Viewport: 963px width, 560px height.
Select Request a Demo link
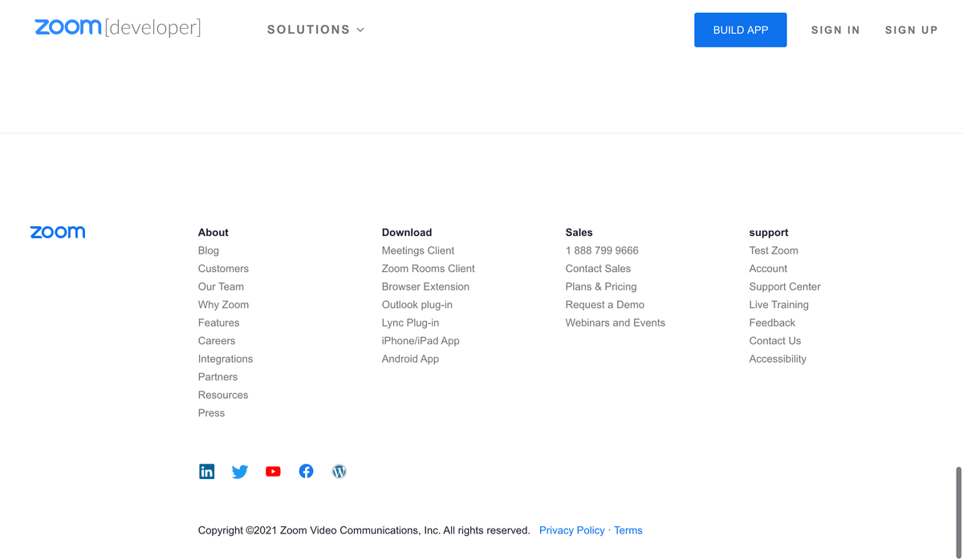coord(605,305)
